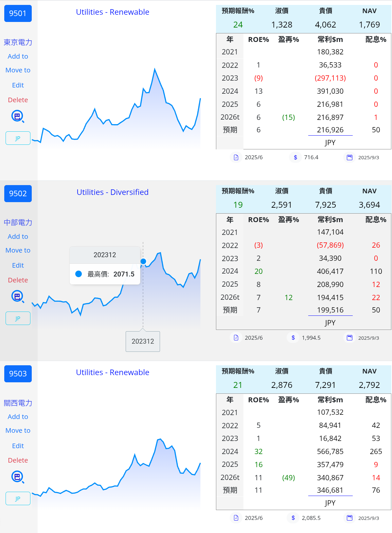Click the report document icon for 9501
This screenshot has width=392, height=533.
[x=236, y=157]
